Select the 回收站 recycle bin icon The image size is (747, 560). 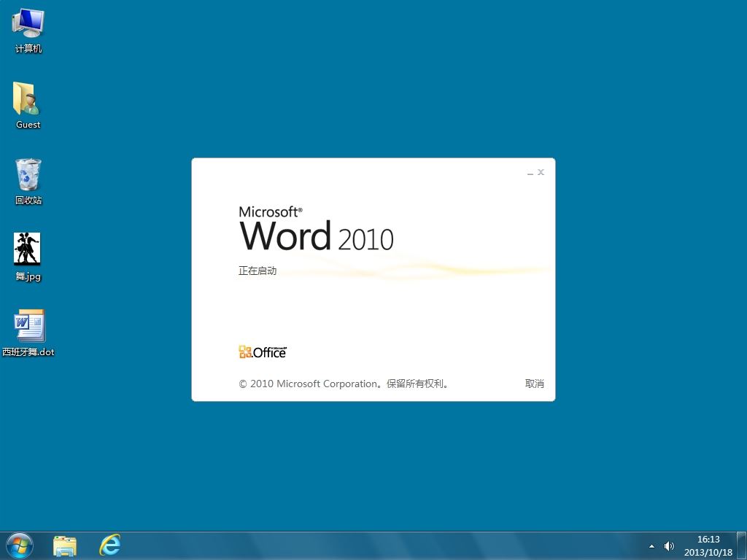pos(28,182)
